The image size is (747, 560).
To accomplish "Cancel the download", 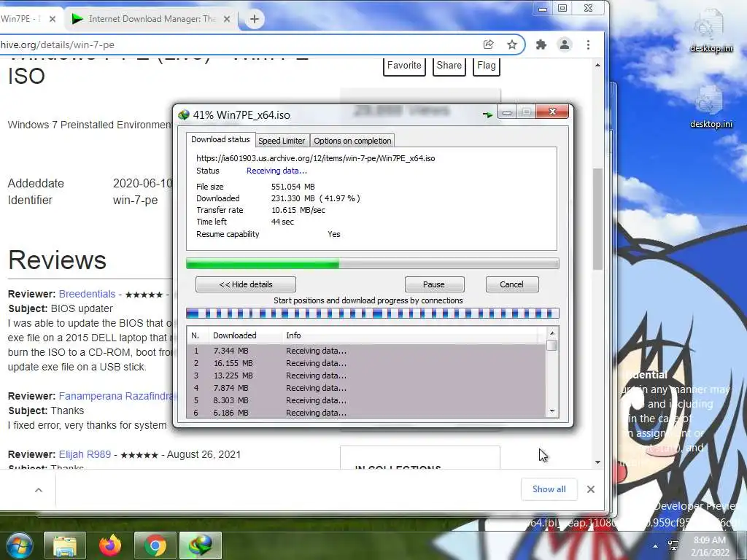I will pos(512,284).
